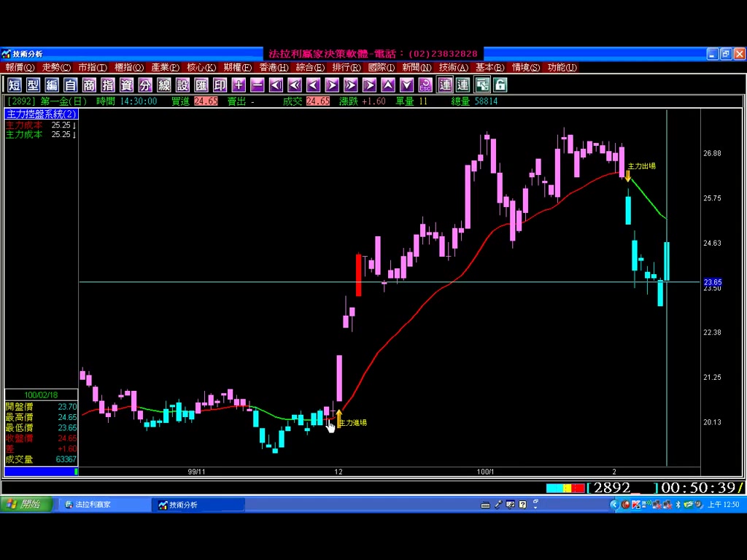The image size is (747, 560).
Task: Click the Windows 開始 Start button
Action: pos(26,505)
